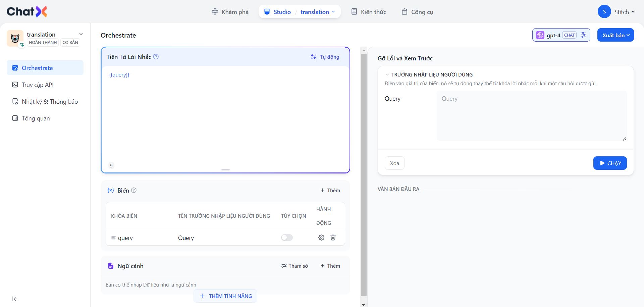Open settings gear for query variable

tap(321, 238)
